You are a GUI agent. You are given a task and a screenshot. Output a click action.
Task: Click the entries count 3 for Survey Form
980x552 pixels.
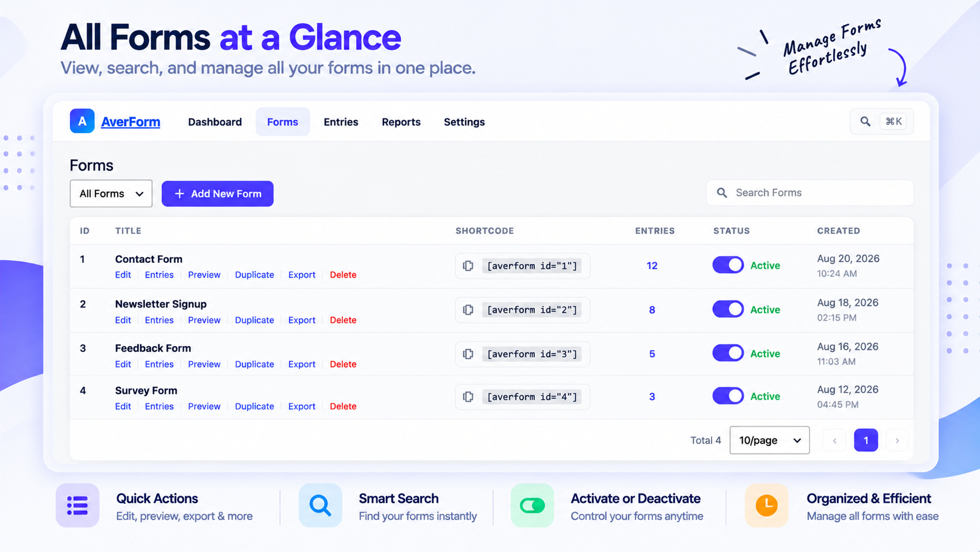[x=652, y=397]
